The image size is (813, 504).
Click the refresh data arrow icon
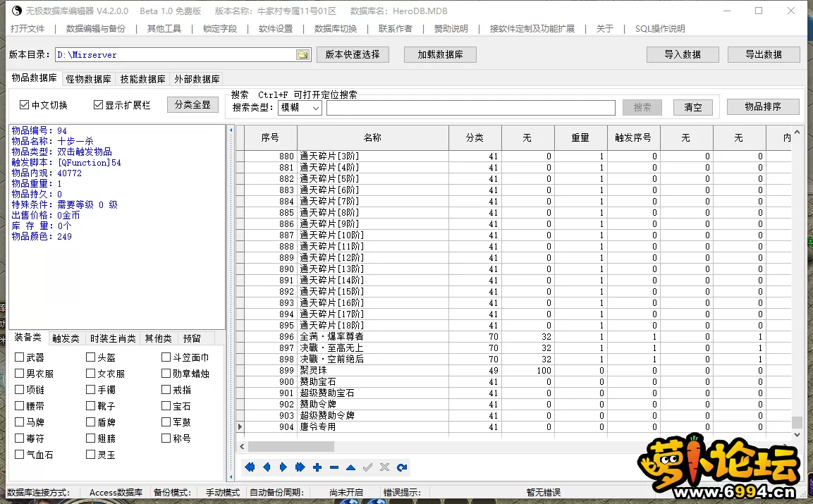click(x=402, y=467)
